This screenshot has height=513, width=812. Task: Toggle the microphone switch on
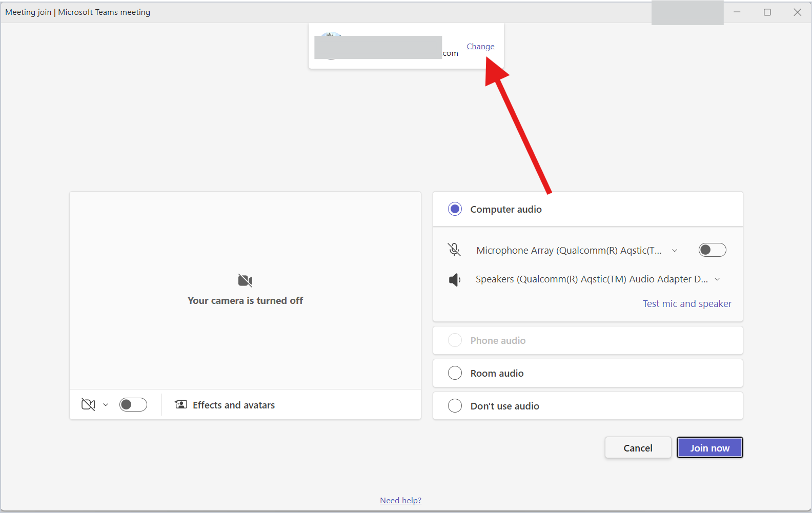713,250
